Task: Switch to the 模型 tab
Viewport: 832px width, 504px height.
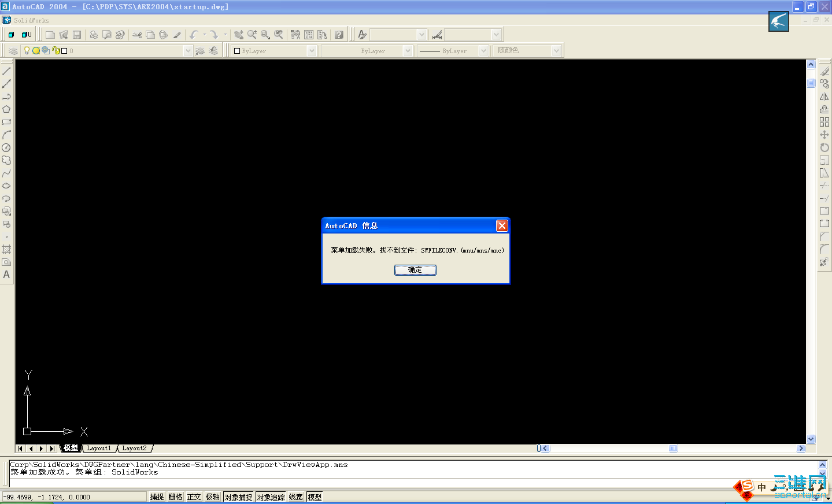Action: [71, 448]
